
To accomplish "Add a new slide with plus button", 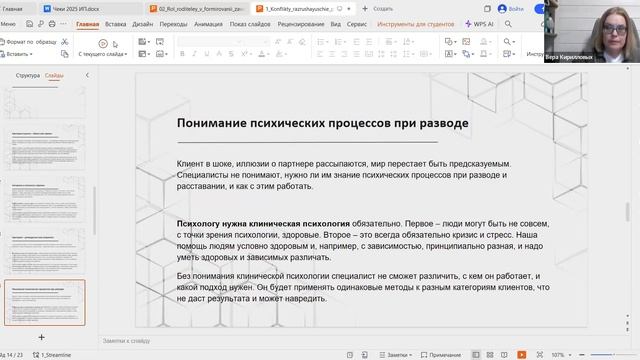I will (x=41, y=337).
